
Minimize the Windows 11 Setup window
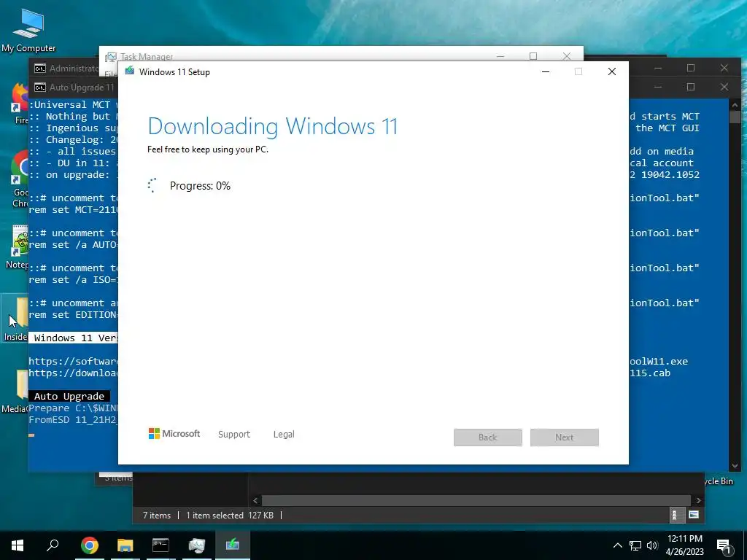click(x=546, y=71)
